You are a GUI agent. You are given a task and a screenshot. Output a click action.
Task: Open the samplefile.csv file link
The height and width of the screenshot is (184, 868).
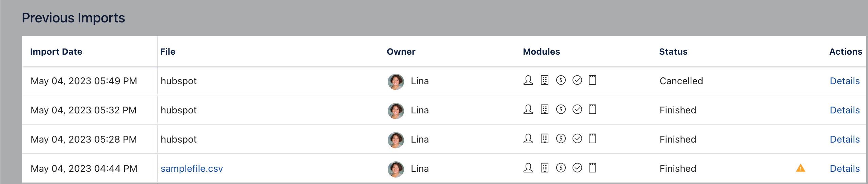point(192,168)
